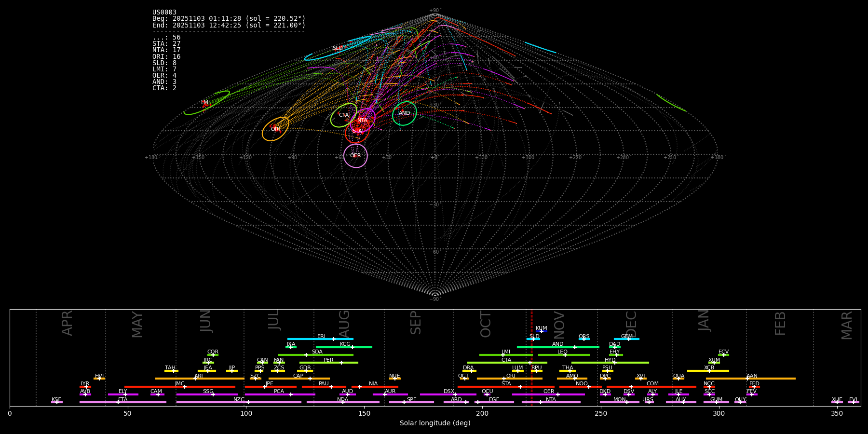
Task: Click the orange AAN shower bar
Action: point(751,379)
